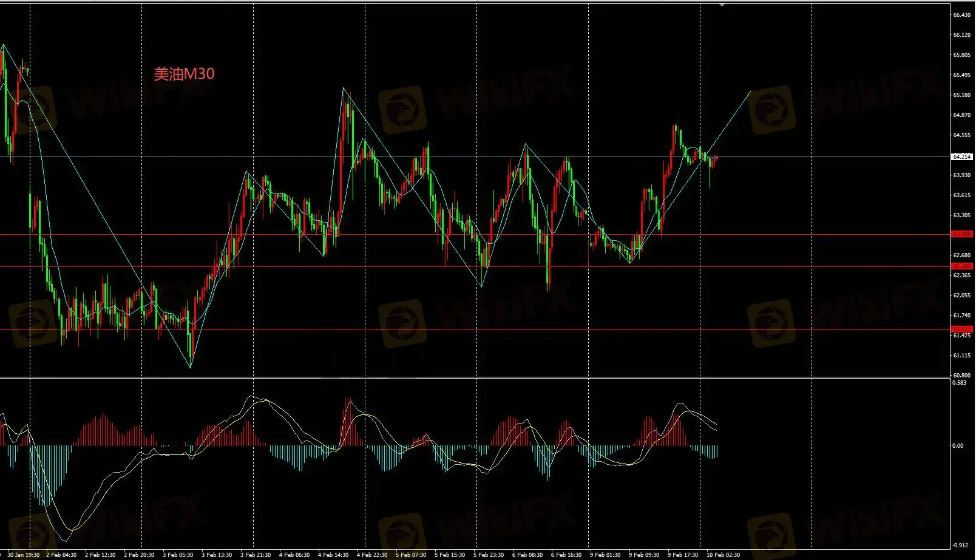Image resolution: width=976 pixels, height=560 pixels.
Task: Click the 10 Feb 02:30 time label
Action: (x=723, y=555)
